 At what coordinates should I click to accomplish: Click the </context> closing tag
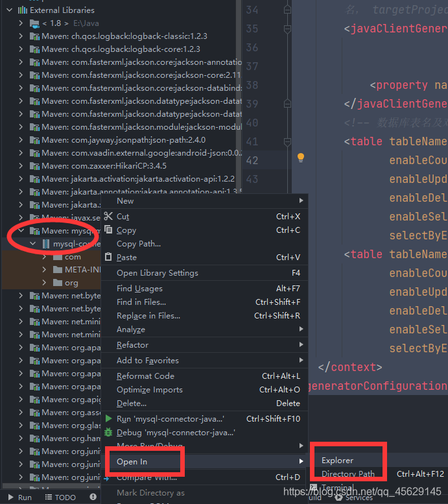(x=350, y=367)
